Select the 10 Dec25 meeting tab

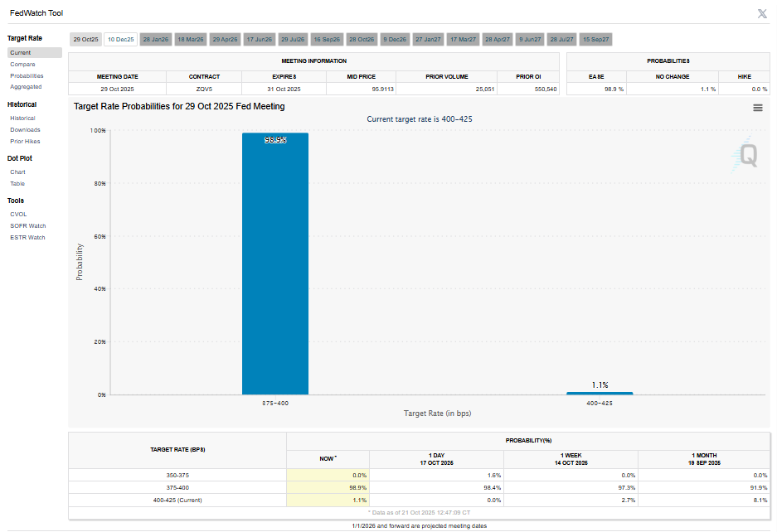point(120,39)
